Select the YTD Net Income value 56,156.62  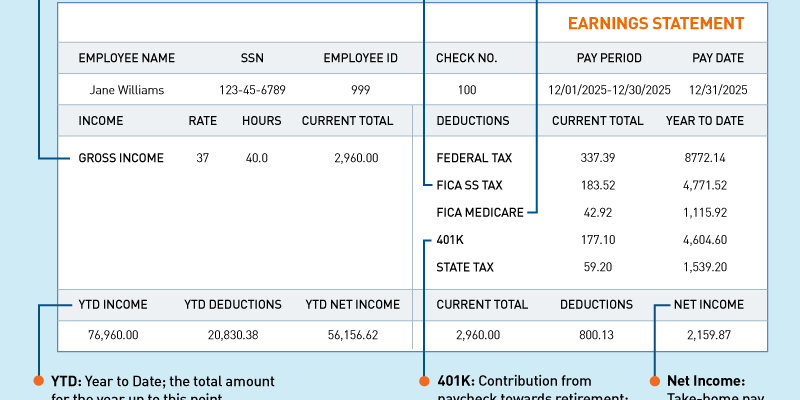[352, 335]
